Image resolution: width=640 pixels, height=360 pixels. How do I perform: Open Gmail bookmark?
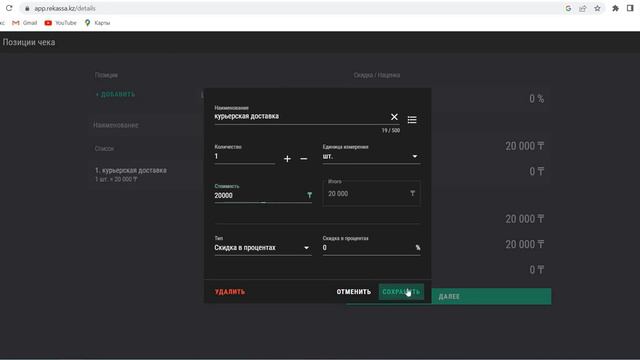pos(25,23)
